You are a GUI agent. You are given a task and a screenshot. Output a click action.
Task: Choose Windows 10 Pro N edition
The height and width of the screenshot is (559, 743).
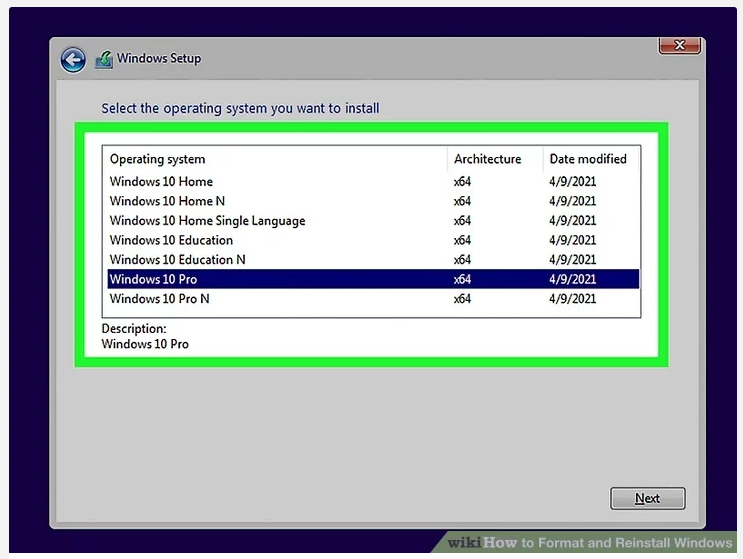(159, 299)
